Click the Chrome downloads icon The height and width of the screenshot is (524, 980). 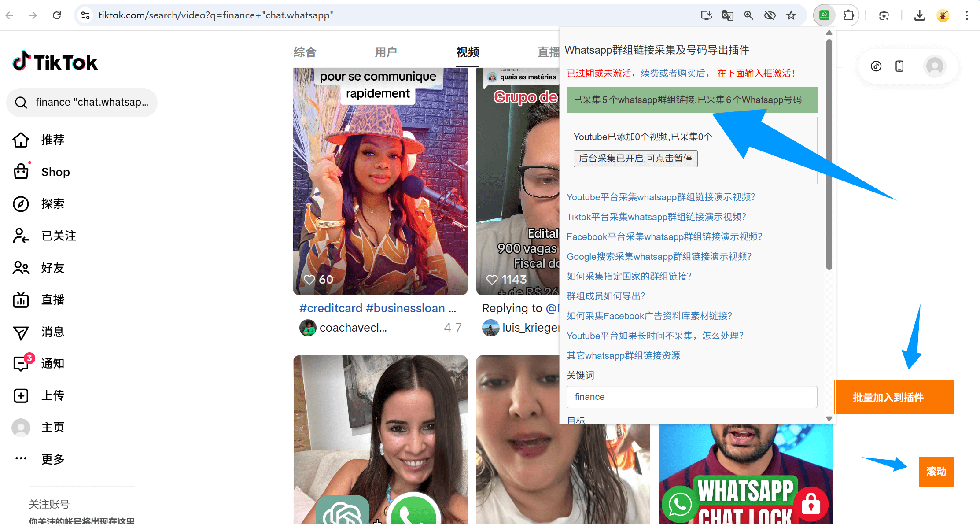tap(919, 15)
